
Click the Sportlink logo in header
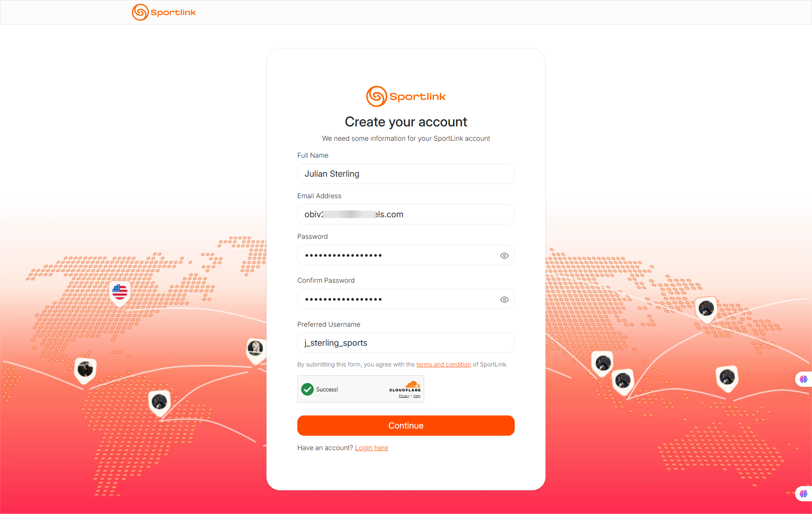pos(164,12)
